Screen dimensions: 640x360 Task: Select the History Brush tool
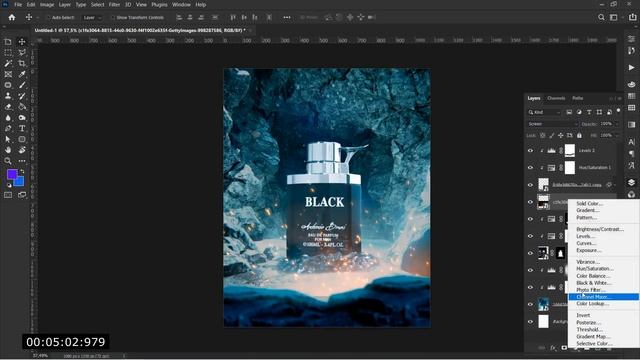click(x=22, y=96)
